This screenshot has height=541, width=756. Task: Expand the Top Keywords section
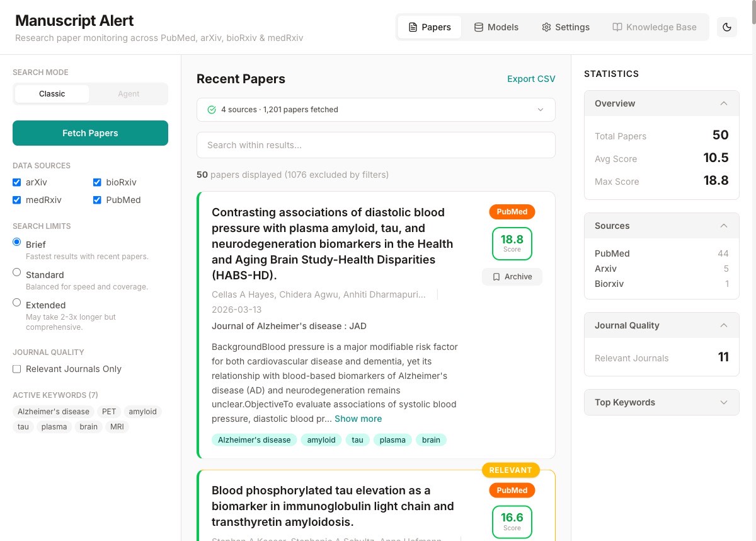[x=724, y=402]
